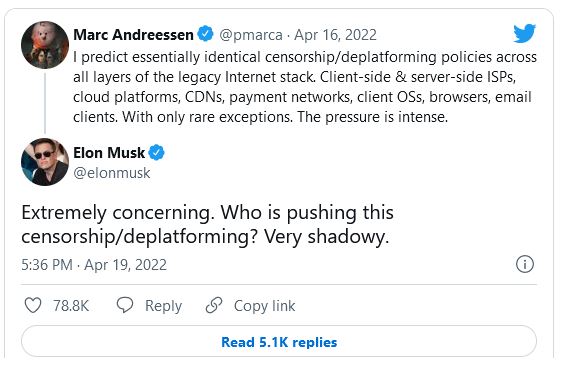The height and width of the screenshot is (367, 573).
Task: Click the 5:36 PM · Apr 19, 2022 timestamp
Action: (x=94, y=265)
